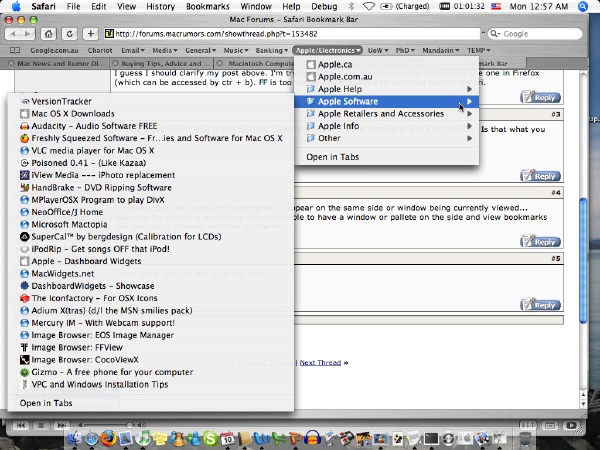Open Freshly Squeezed Software bookmark
Screen dimensions: 600x450
[x=151, y=138]
